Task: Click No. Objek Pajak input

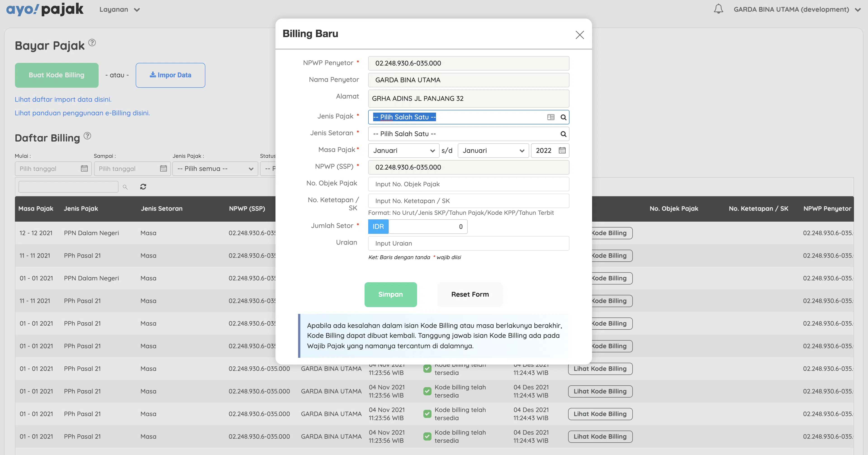Action: pos(469,184)
